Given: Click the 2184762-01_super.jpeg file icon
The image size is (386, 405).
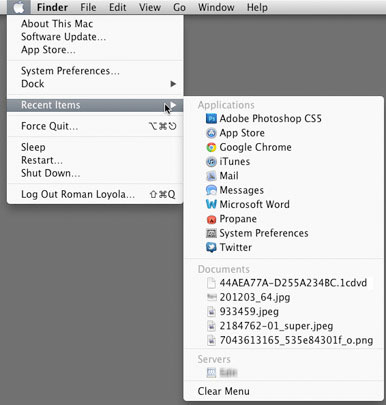Looking at the screenshot, I should pos(211,326).
